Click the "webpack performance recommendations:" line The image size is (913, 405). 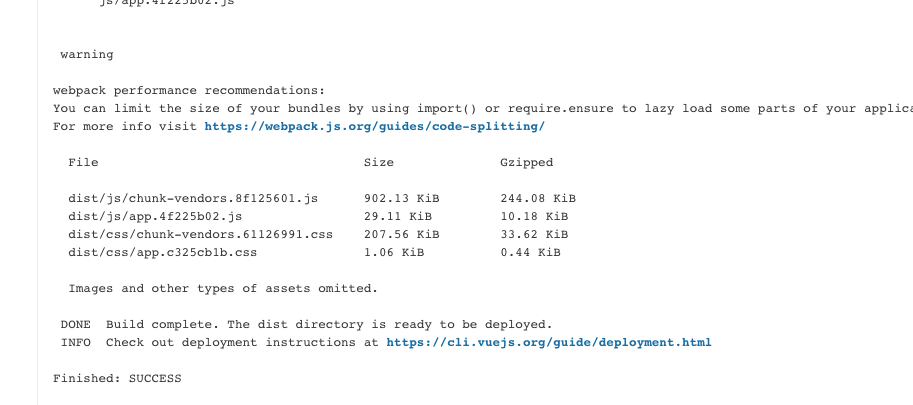189,91
